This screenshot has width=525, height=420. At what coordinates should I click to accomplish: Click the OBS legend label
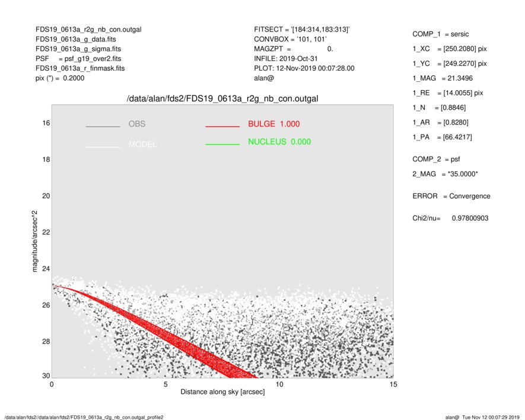tap(137, 124)
